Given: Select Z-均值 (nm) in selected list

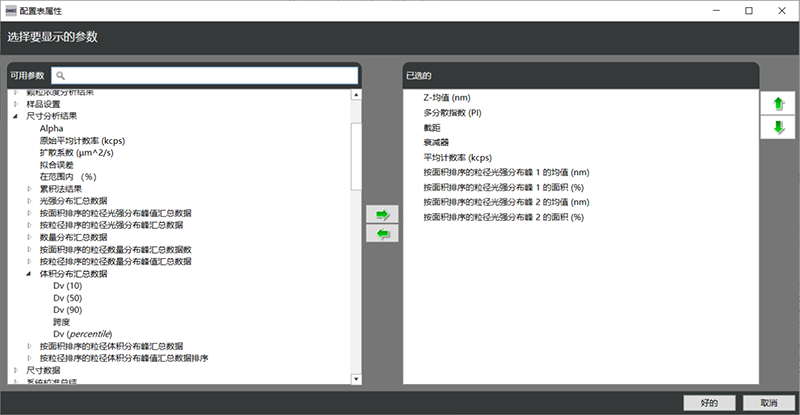Looking at the screenshot, I should point(447,98).
